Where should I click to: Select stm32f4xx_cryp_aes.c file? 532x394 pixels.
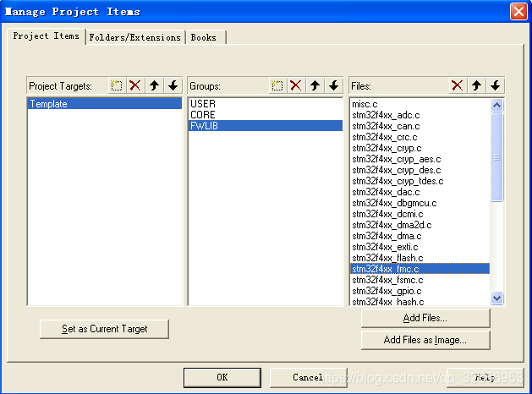pyautogui.click(x=420, y=159)
